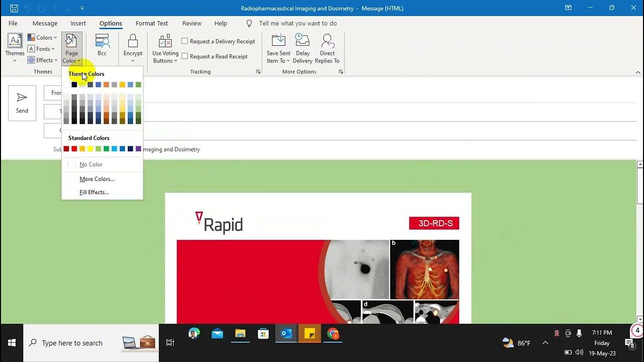This screenshot has height=362, width=644.
Task: Open Task View on taskbar
Action: 170,343
